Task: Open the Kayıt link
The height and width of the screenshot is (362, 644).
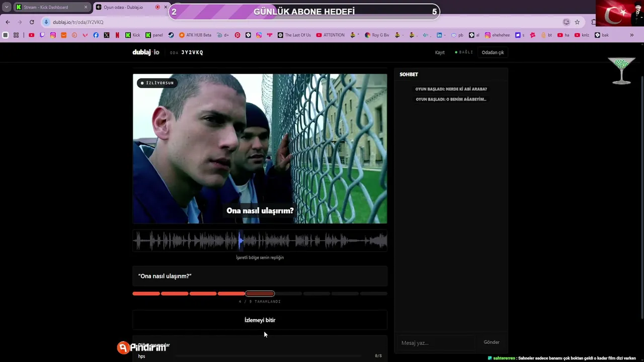Action: (440, 52)
